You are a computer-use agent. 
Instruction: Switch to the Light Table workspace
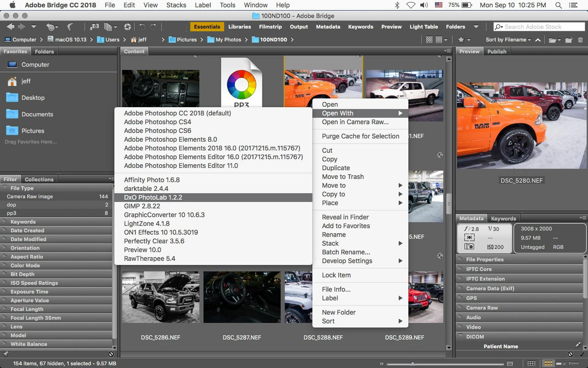pyautogui.click(x=424, y=27)
